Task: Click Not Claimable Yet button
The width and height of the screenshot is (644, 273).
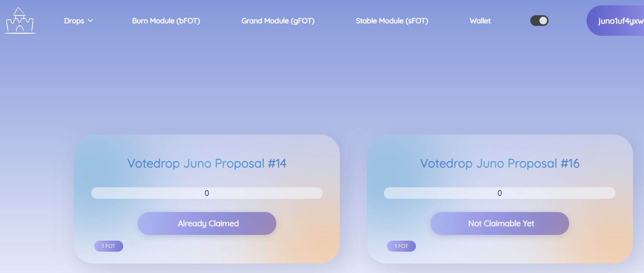Action: point(500,224)
